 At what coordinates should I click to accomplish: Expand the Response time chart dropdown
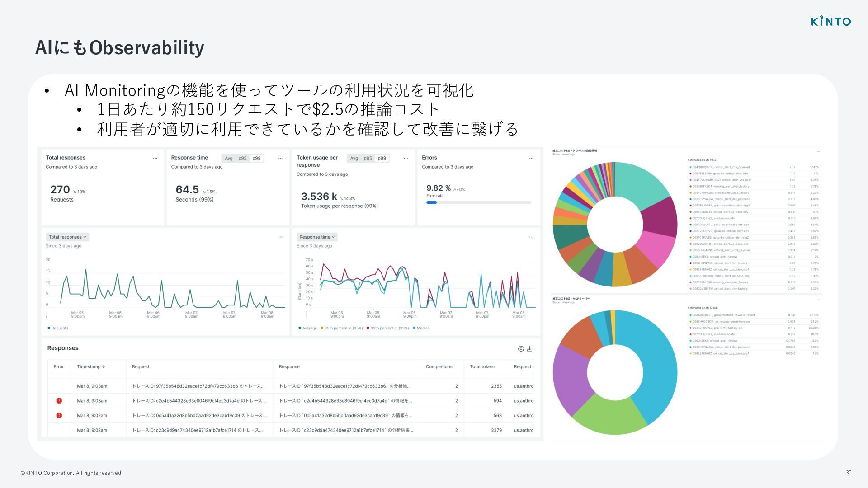click(x=317, y=237)
